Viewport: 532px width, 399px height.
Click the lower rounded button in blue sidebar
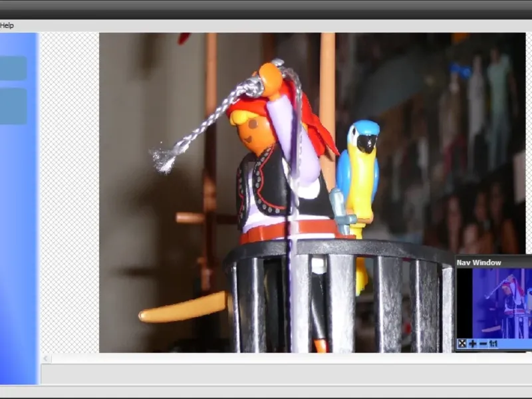pos(13,106)
